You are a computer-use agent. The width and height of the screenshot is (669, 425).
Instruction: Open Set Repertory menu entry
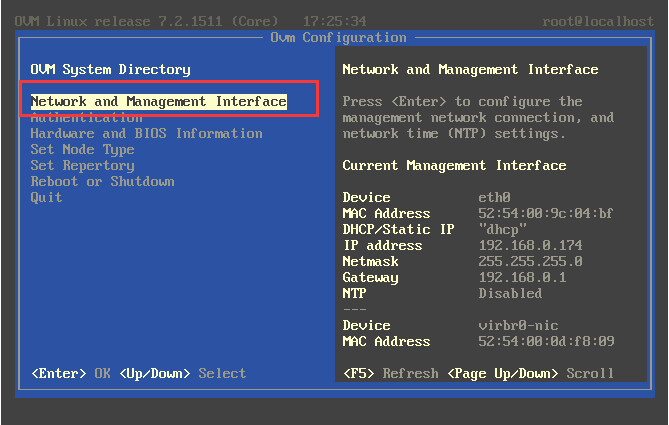[82, 166]
